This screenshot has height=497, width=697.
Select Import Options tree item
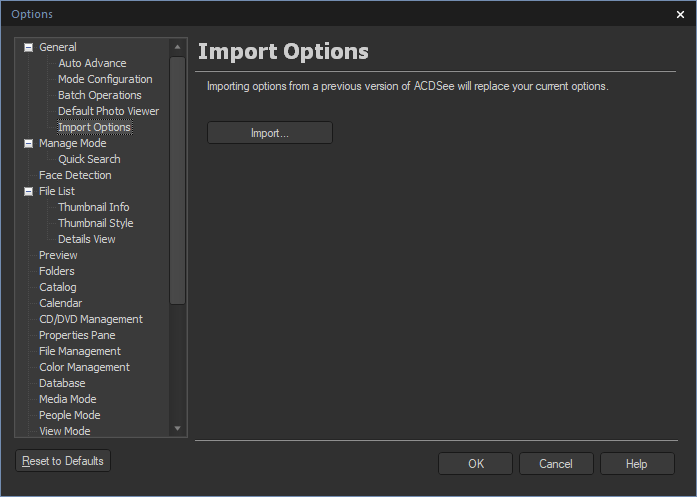pyautogui.click(x=95, y=127)
